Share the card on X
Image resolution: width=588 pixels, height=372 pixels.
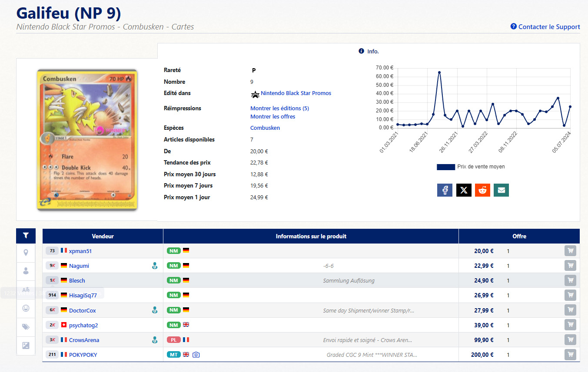coord(464,190)
